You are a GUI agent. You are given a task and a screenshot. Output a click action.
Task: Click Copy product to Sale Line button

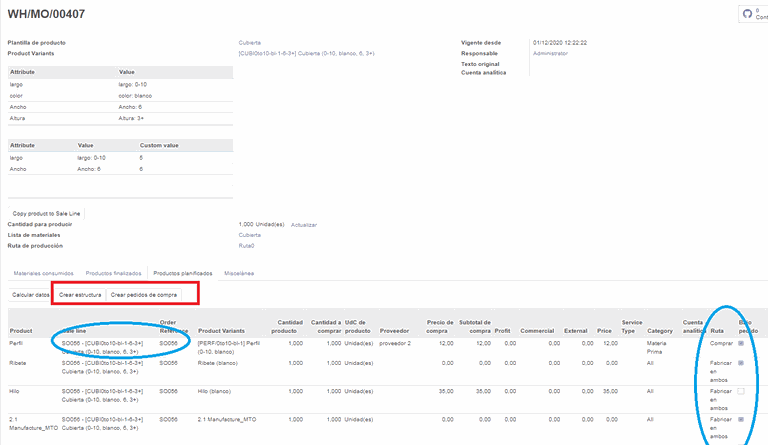click(47, 213)
